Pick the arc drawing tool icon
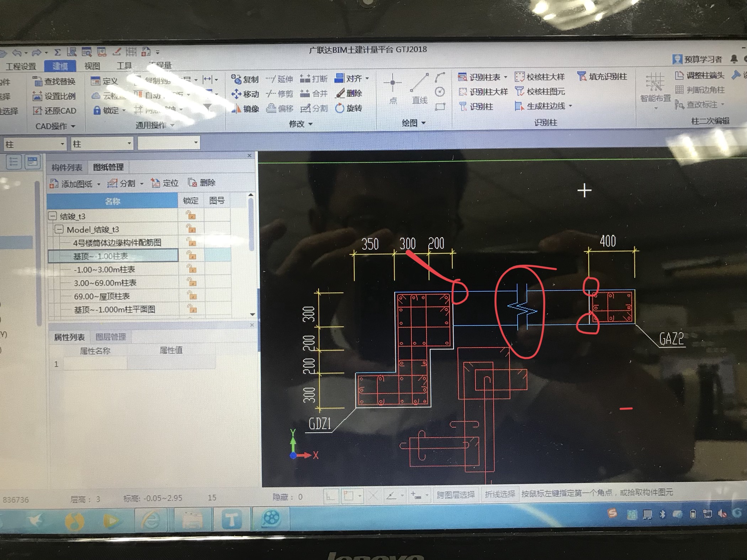Image resolution: width=747 pixels, height=560 pixels. pyautogui.click(x=440, y=77)
